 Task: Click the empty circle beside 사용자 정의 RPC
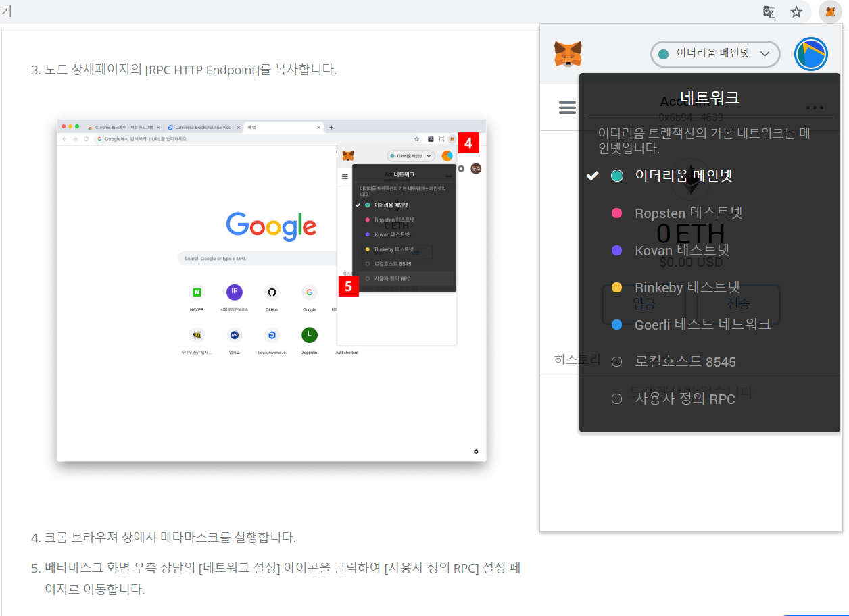click(616, 399)
